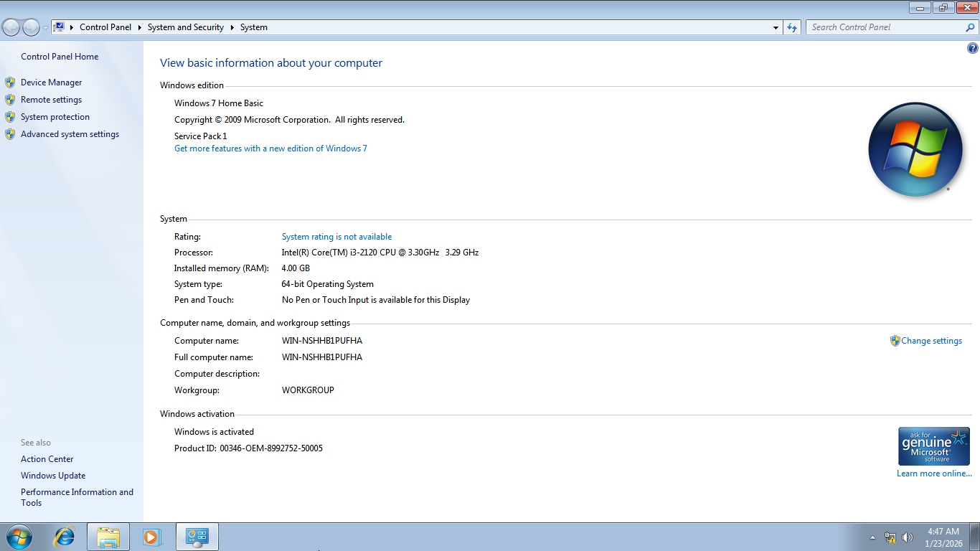Open Internet Explorer from the taskbar
980x551 pixels.
tap(65, 537)
